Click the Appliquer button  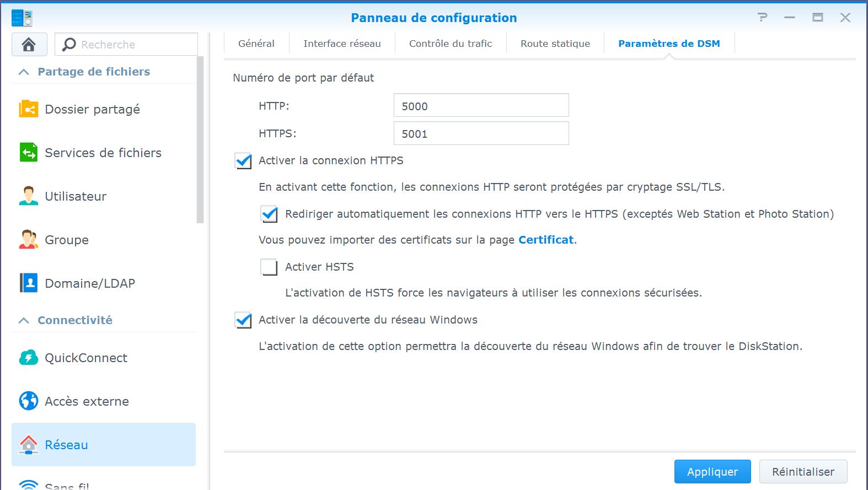tap(712, 472)
